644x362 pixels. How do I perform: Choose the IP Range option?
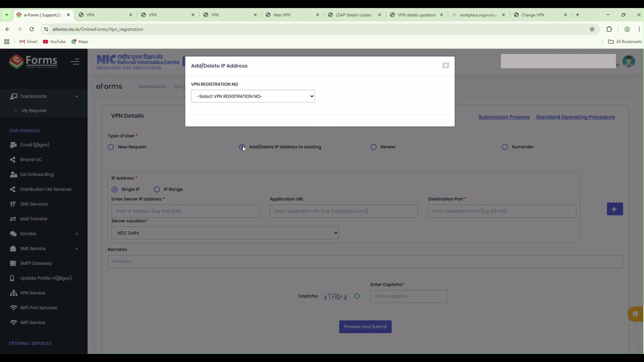(x=157, y=189)
